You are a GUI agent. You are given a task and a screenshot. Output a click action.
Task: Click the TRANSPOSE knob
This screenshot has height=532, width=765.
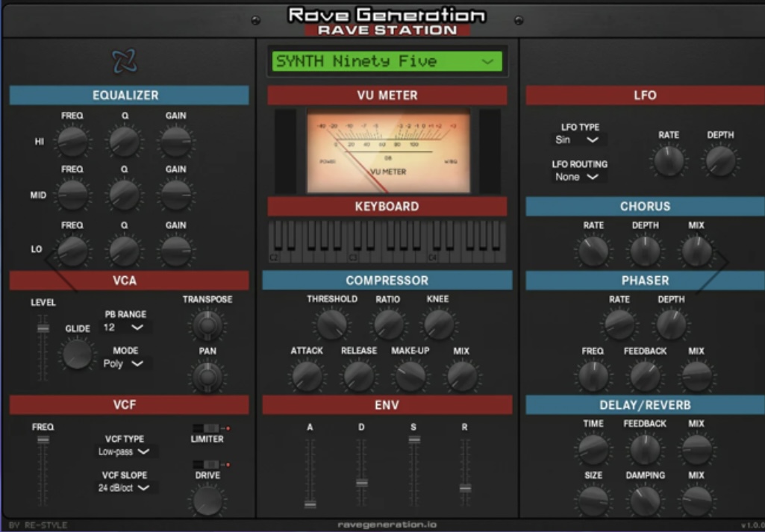[207, 325]
